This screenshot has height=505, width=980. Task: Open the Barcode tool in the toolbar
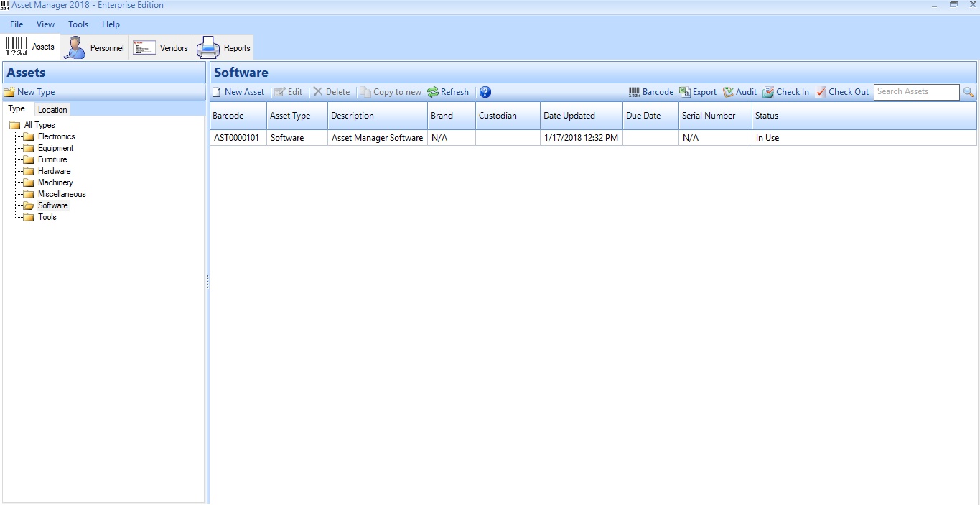[650, 92]
